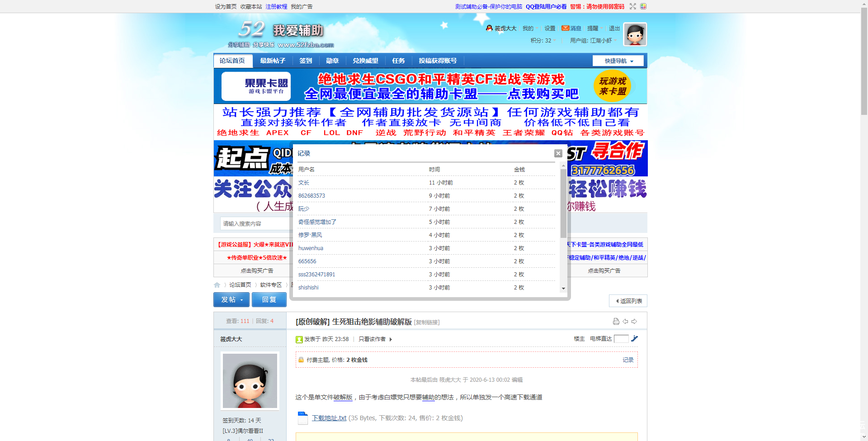Viewport: 868px width, 441px height.
Task: Click 只看该作者 filter link
Action: click(x=372, y=339)
